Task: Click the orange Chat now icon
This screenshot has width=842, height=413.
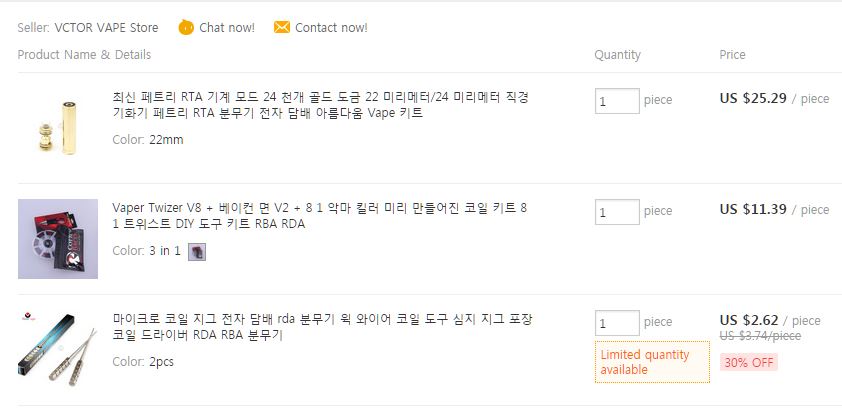Action: coord(186,27)
